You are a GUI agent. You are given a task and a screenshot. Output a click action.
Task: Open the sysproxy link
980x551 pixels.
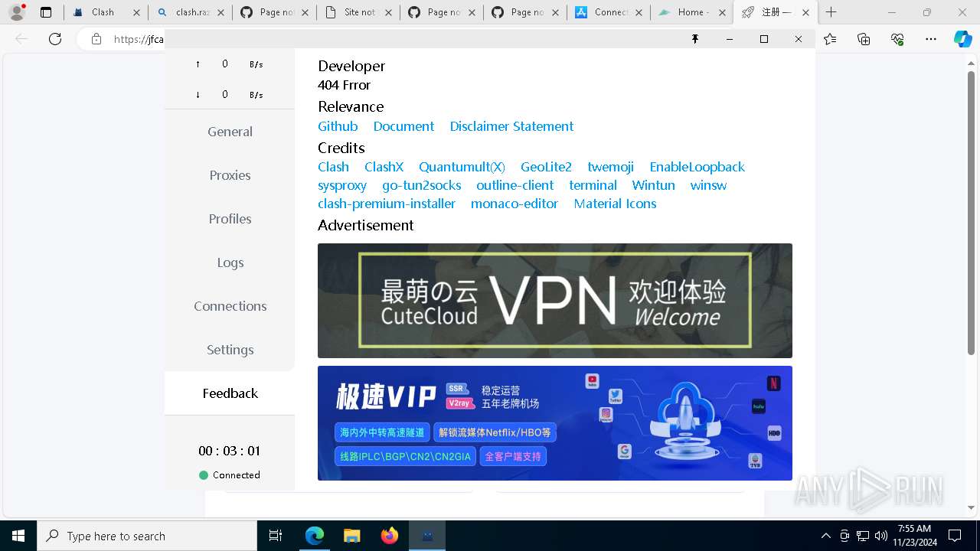(x=342, y=185)
